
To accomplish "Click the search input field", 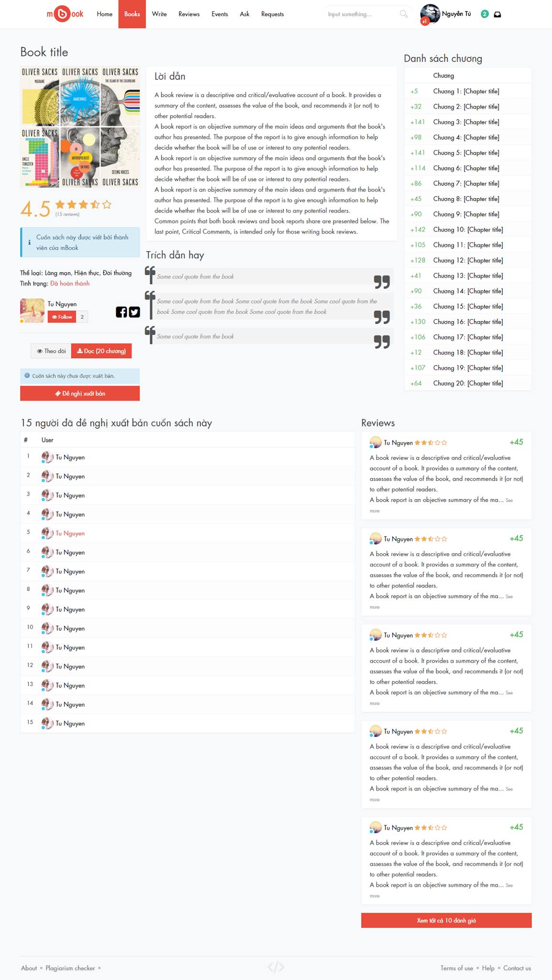I will pyautogui.click(x=362, y=14).
